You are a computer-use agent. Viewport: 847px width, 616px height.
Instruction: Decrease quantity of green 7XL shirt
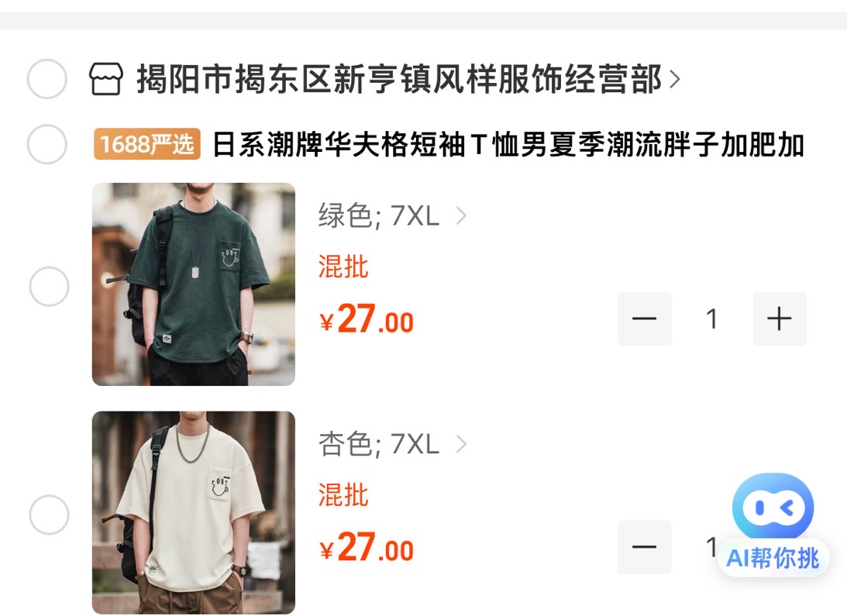[x=645, y=318]
